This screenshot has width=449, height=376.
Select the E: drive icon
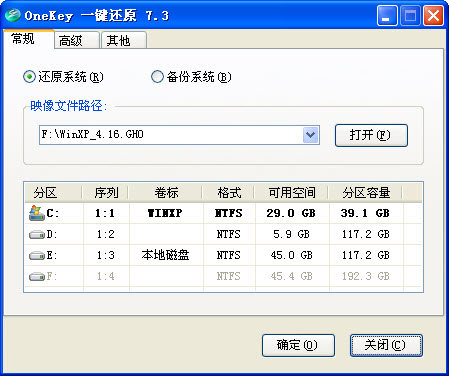click(37, 256)
